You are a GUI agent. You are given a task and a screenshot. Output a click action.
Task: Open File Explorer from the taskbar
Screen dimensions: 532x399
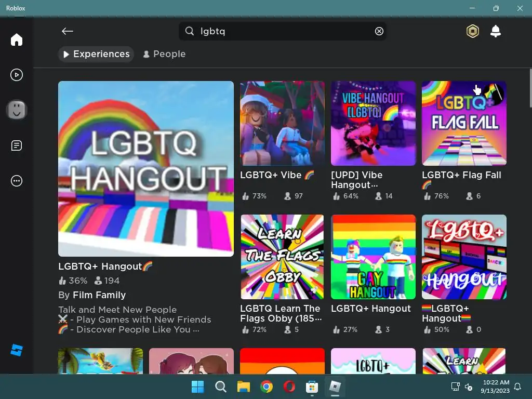(x=244, y=387)
